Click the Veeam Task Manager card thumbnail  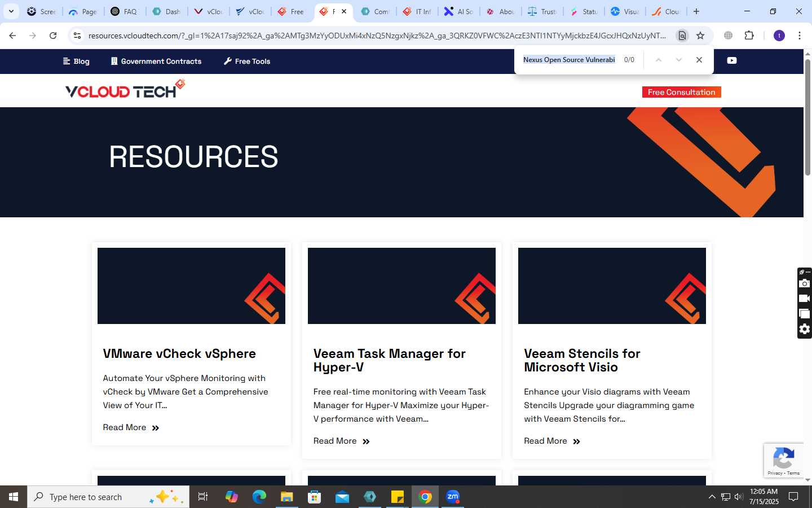pyautogui.click(x=401, y=286)
